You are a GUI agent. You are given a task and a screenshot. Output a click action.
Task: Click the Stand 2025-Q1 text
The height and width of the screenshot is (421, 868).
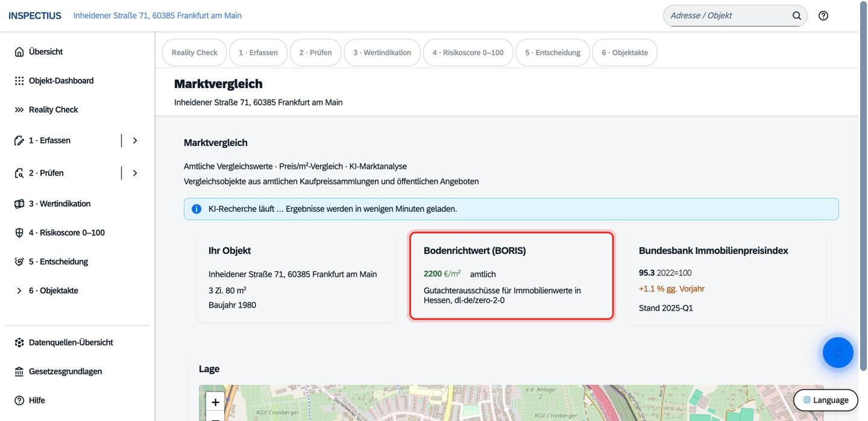pyautogui.click(x=666, y=308)
